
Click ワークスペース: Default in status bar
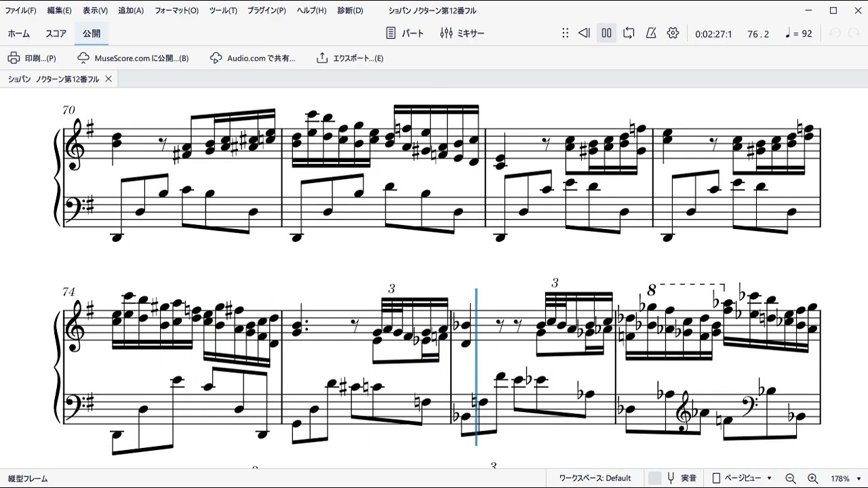[595, 479]
